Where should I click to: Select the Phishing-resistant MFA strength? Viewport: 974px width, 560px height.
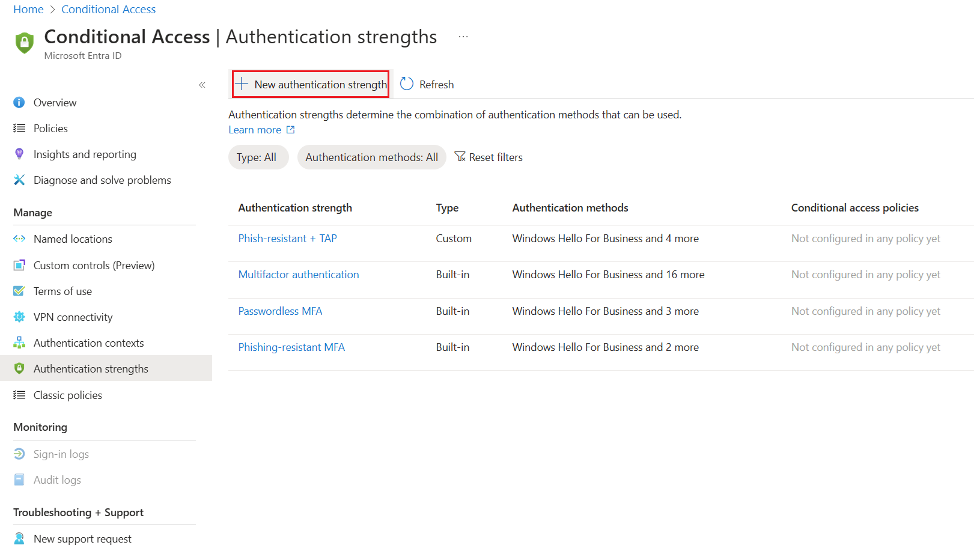(x=291, y=347)
